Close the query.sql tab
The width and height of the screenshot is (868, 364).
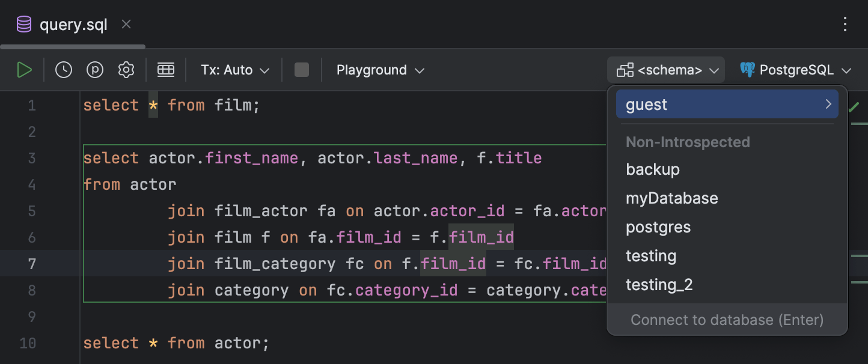click(x=126, y=25)
